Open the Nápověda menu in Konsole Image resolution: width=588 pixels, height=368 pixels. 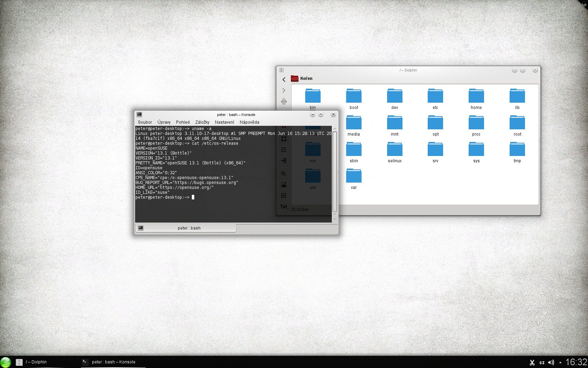[x=250, y=122]
